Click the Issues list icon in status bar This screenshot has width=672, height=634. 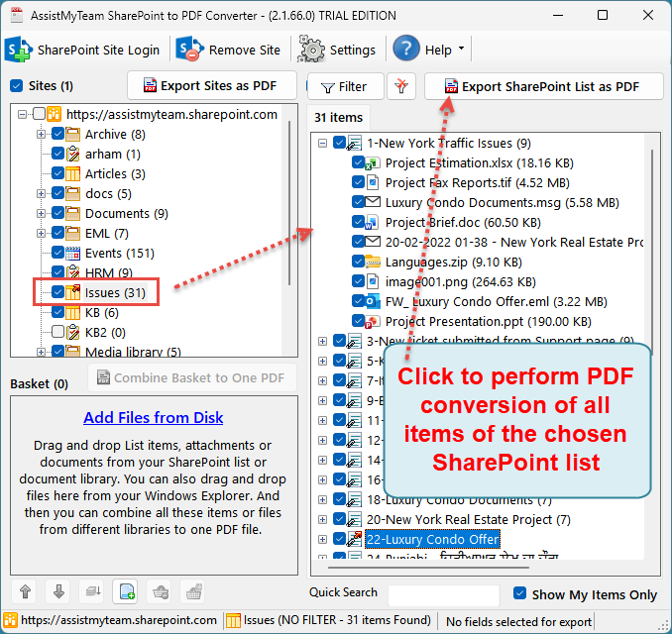(x=233, y=620)
